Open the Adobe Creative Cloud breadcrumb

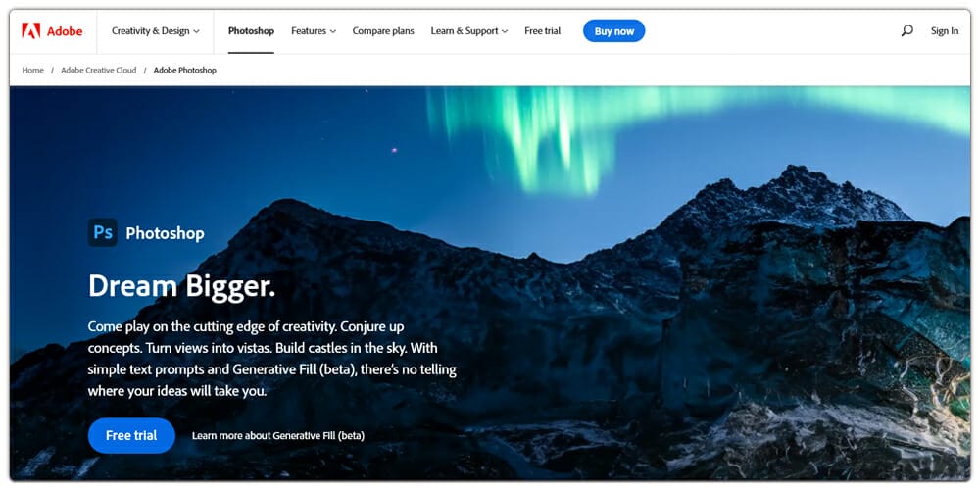click(x=98, y=70)
